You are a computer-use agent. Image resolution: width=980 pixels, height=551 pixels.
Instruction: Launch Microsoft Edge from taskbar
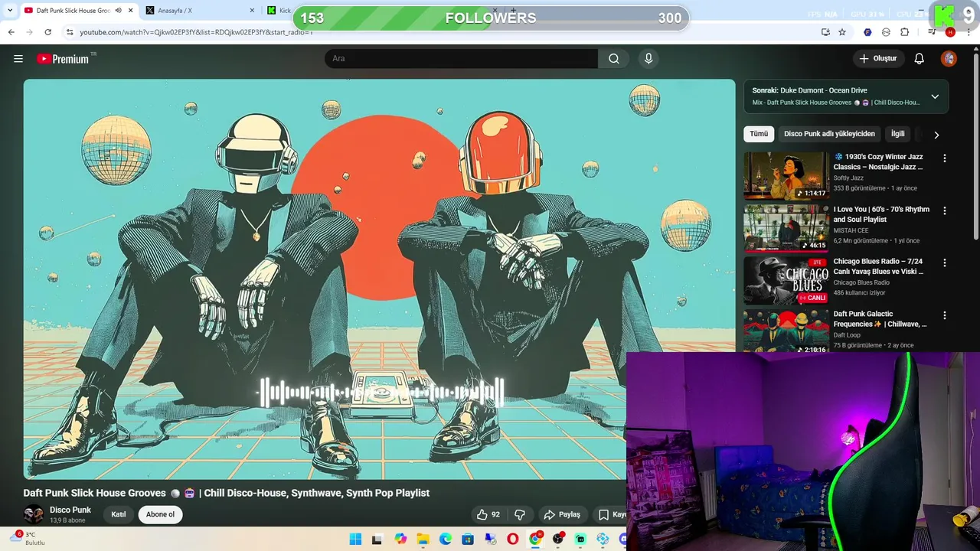pos(446,540)
